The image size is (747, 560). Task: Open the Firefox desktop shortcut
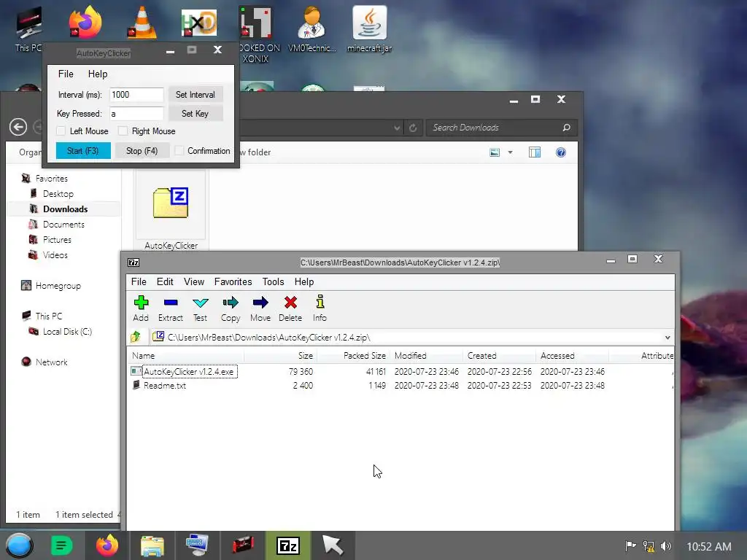pos(85,23)
